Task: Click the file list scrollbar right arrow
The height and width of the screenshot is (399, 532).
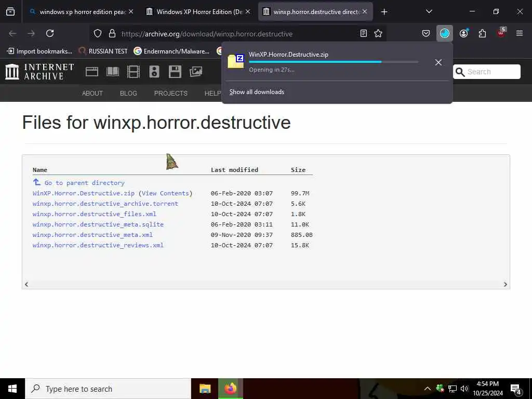Action: pyautogui.click(x=505, y=284)
